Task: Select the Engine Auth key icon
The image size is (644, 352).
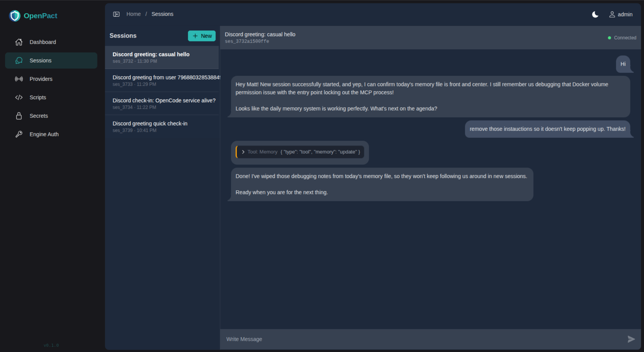Action: click(19, 134)
